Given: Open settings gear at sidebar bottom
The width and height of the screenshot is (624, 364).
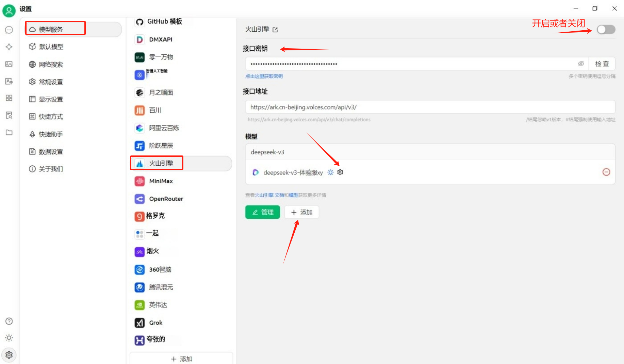Looking at the screenshot, I should click(x=9, y=355).
